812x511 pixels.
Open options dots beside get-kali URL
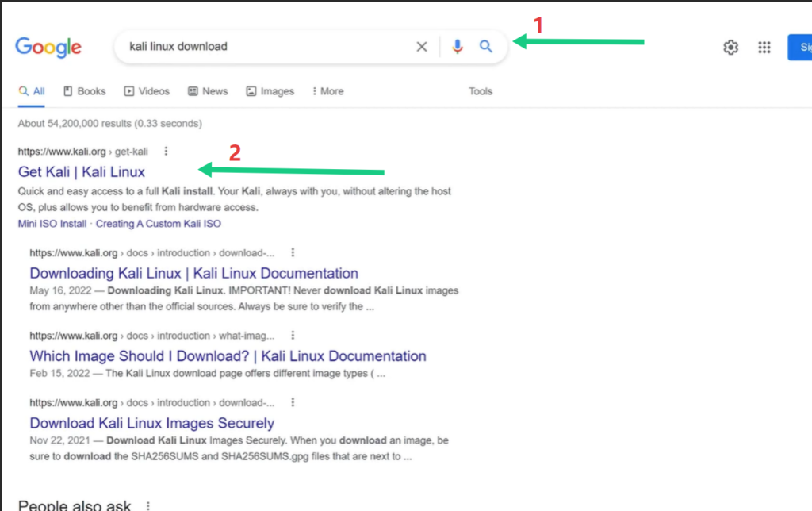click(x=166, y=151)
